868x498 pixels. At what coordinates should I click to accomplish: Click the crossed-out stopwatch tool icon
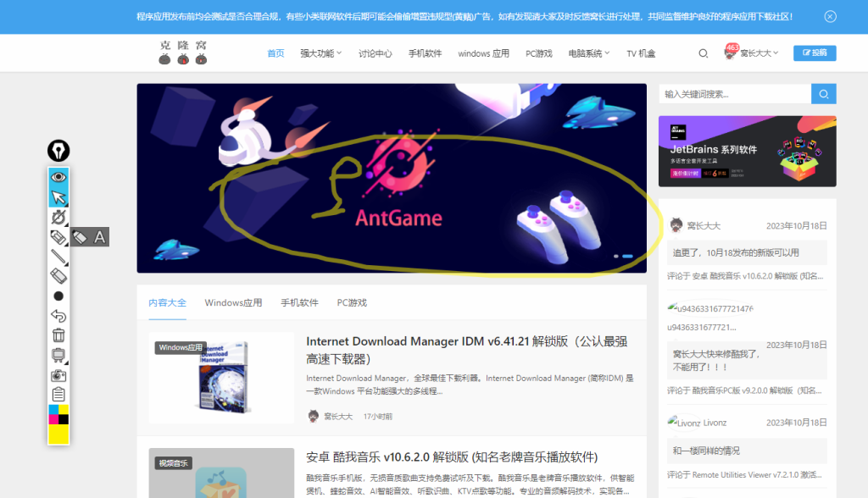58,217
